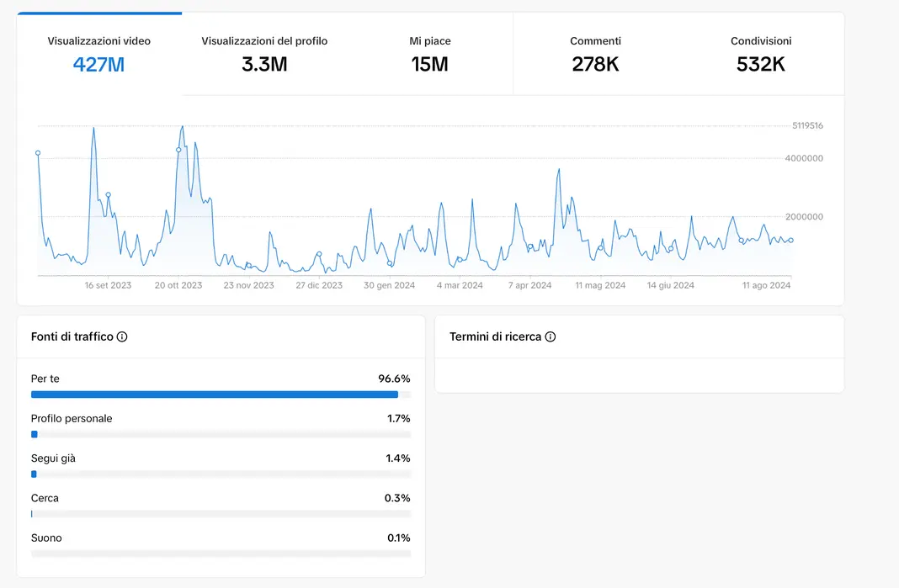
Task: Click the 'Suono' traffic source label
Action: (46, 538)
